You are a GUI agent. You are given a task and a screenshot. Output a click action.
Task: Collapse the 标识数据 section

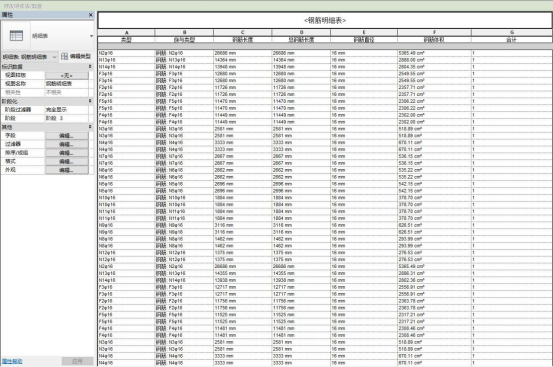coord(90,66)
